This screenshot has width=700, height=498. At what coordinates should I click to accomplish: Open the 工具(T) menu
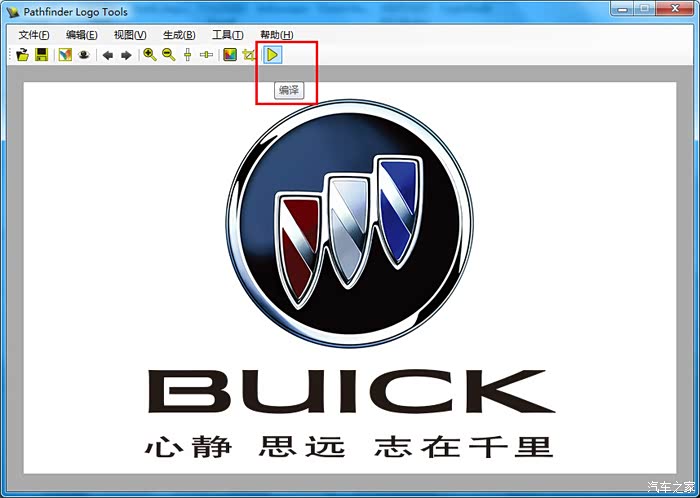(x=228, y=35)
